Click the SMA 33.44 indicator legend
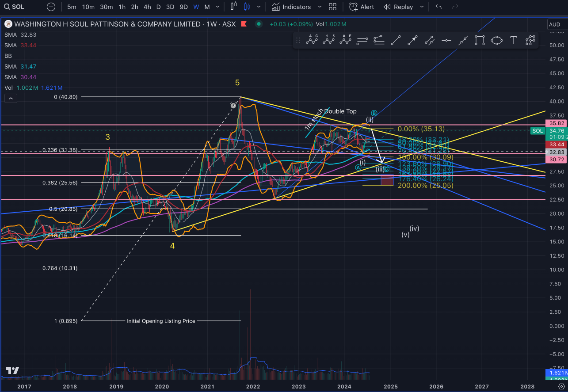Image resolution: width=568 pixels, height=392 pixels. (x=20, y=45)
